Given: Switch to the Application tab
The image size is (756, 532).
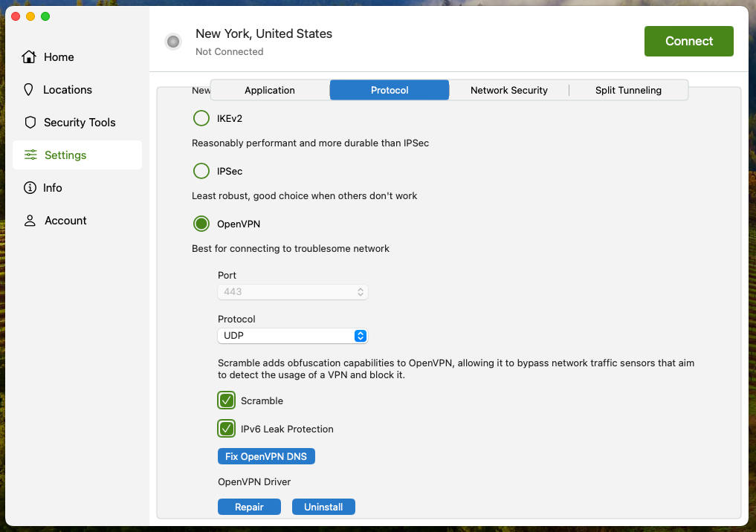Looking at the screenshot, I should click(270, 90).
